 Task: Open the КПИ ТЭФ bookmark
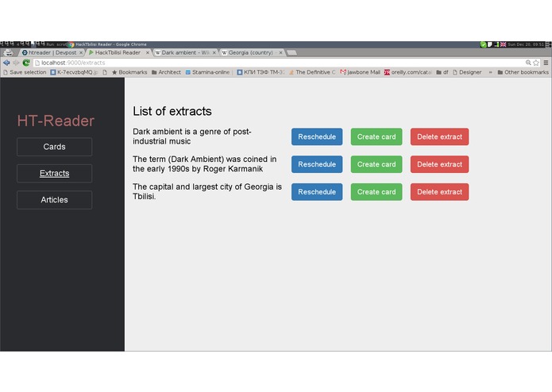pos(261,72)
